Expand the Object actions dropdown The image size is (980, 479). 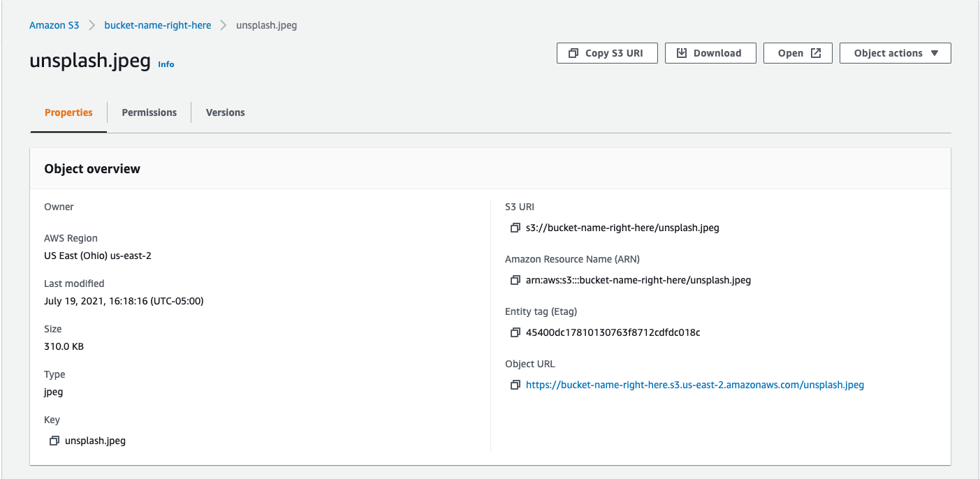[x=895, y=53]
